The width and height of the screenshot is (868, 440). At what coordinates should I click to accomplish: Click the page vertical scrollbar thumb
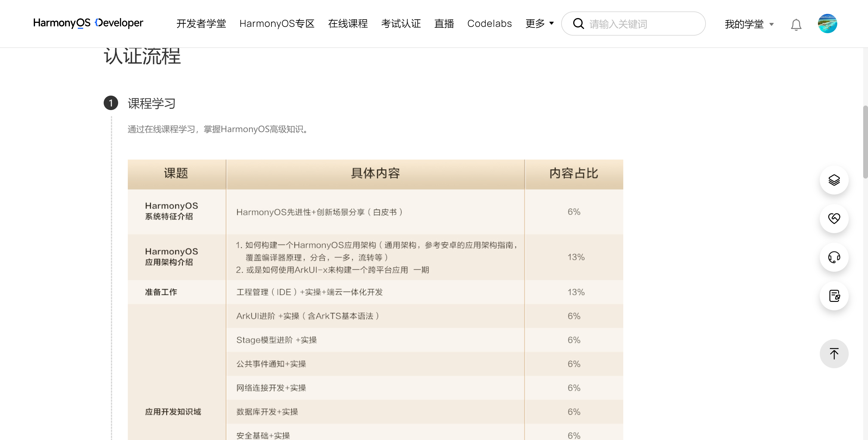click(x=865, y=142)
